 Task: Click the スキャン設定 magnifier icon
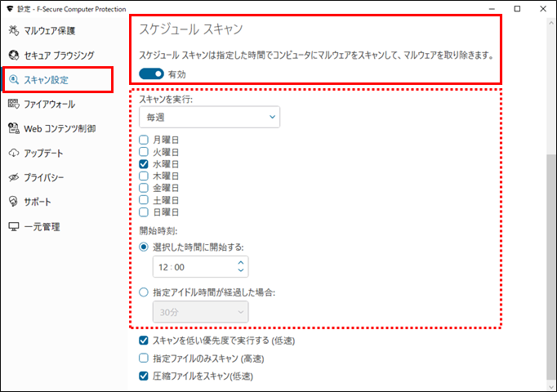click(x=14, y=79)
